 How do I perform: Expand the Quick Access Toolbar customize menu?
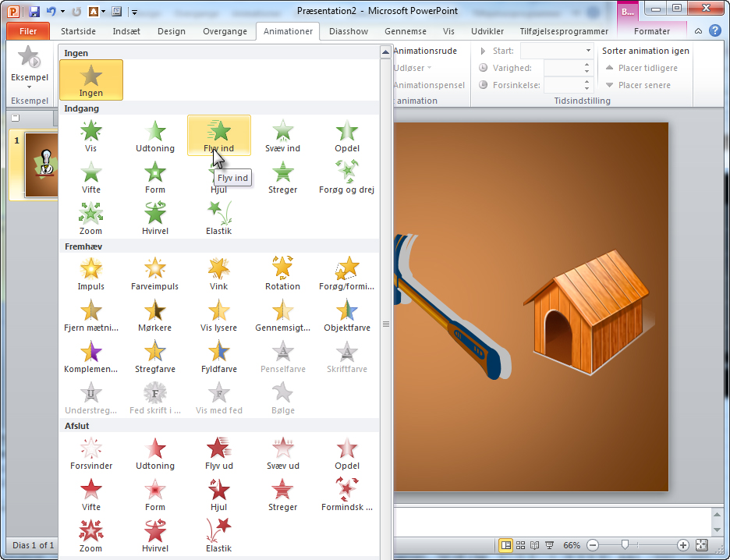coord(135,12)
